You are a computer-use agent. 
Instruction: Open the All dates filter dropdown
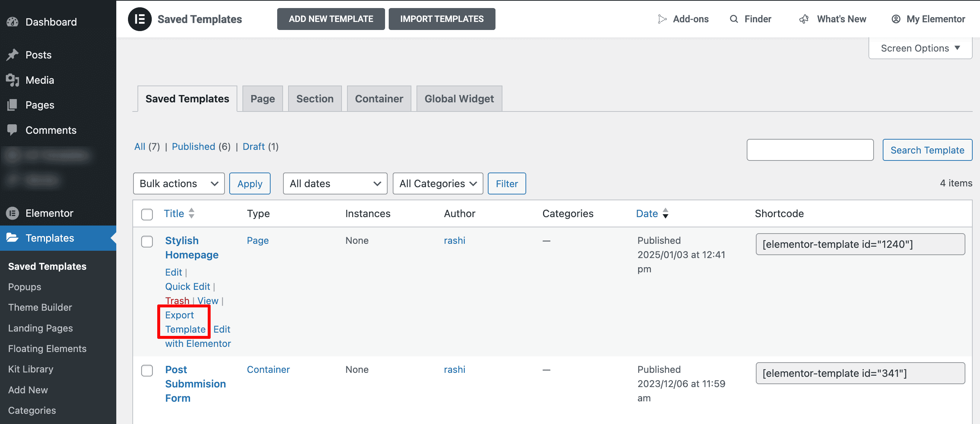point(336,183)
